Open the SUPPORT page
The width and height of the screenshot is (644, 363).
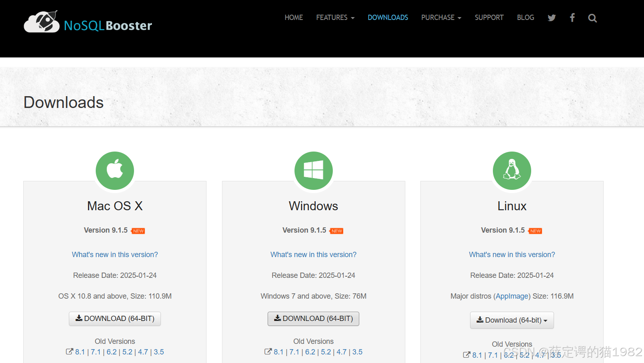[489, 18]
